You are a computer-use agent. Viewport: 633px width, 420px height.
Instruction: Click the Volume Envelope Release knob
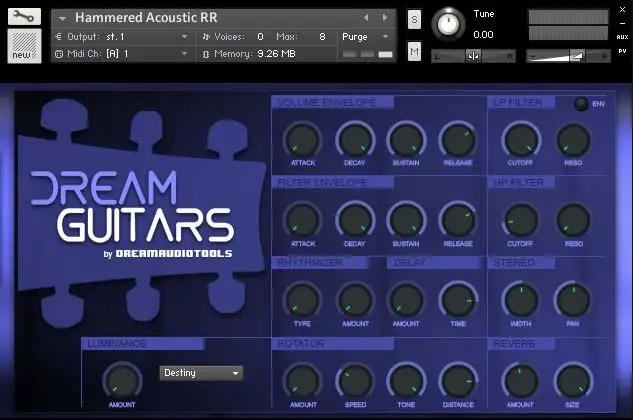click(x=458, y=140)
